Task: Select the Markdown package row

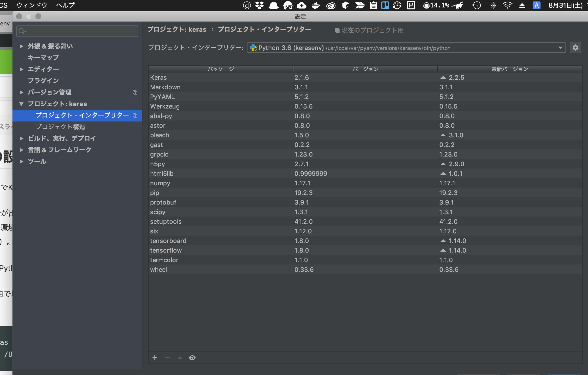Action: [365, 87]
